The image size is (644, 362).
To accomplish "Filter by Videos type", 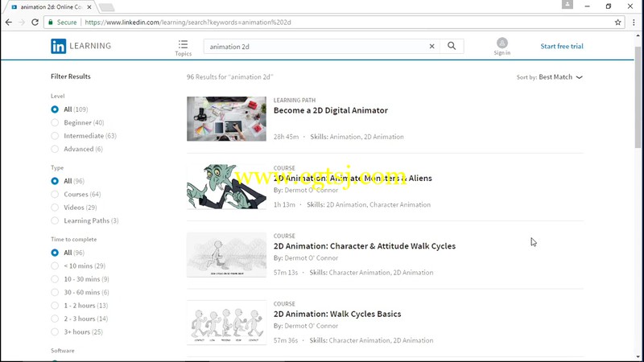I will 55,208.
